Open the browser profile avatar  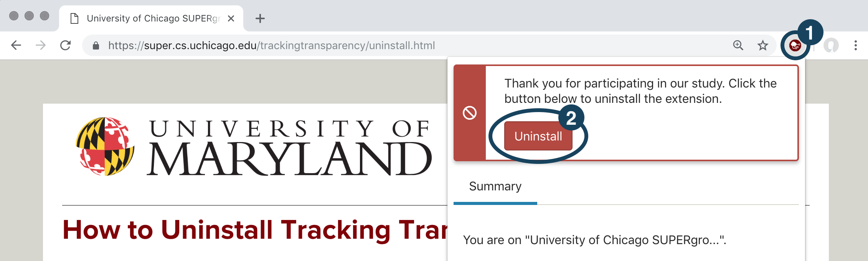point(831,45)
